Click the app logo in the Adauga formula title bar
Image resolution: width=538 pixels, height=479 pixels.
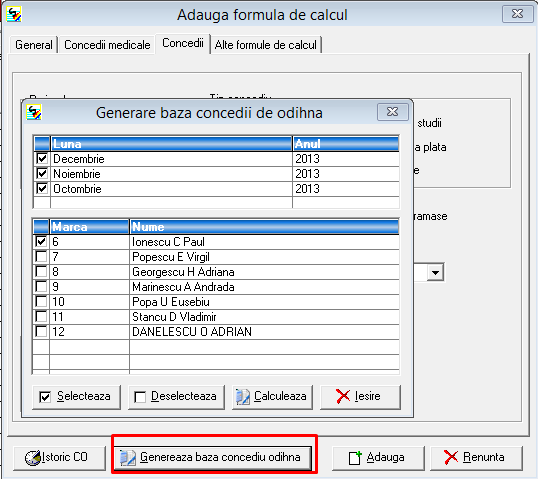[14, 14]
